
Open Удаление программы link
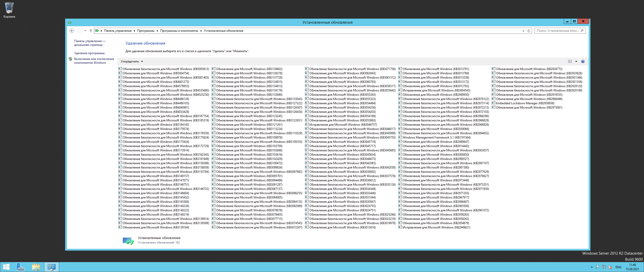tap(89, 53)
